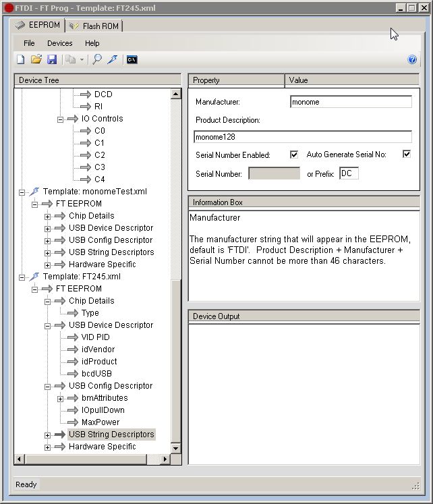Image resolution: width=433 pixels, height=504 pixels.
Task: Click the Value column header
Action: click(352, 80)
